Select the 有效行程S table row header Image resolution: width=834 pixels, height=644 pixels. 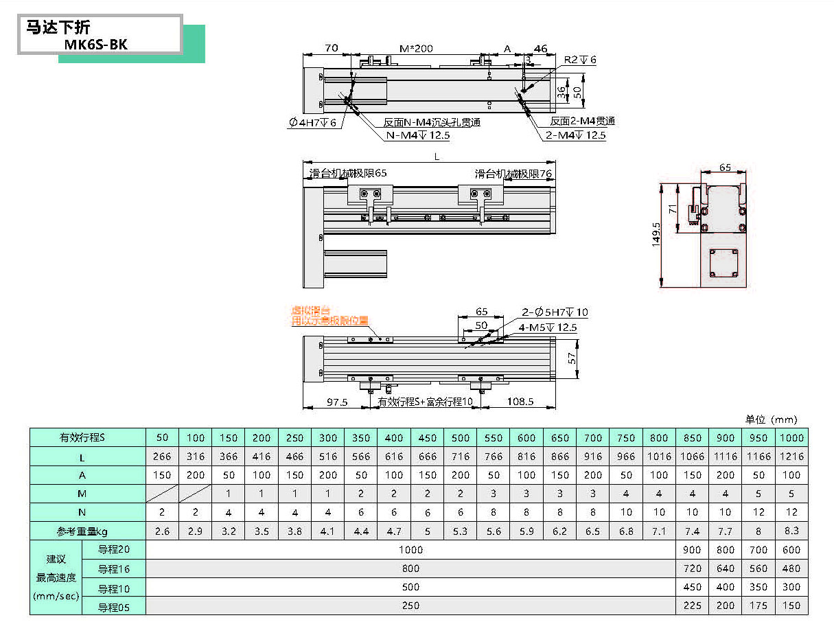[88, 437]
